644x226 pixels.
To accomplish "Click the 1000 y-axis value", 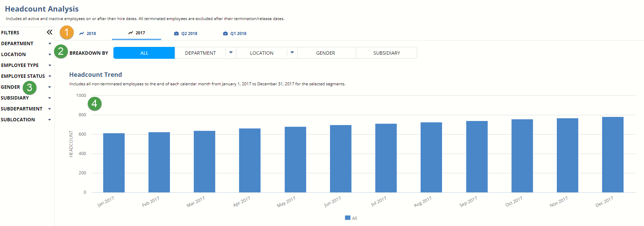I will pos(81,95).
